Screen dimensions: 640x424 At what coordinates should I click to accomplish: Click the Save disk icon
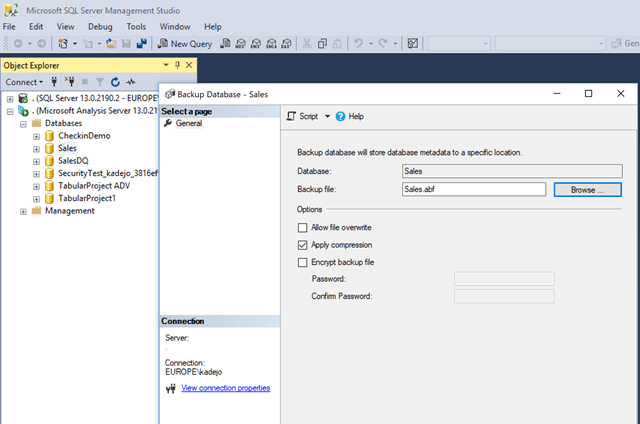(127, 43)
